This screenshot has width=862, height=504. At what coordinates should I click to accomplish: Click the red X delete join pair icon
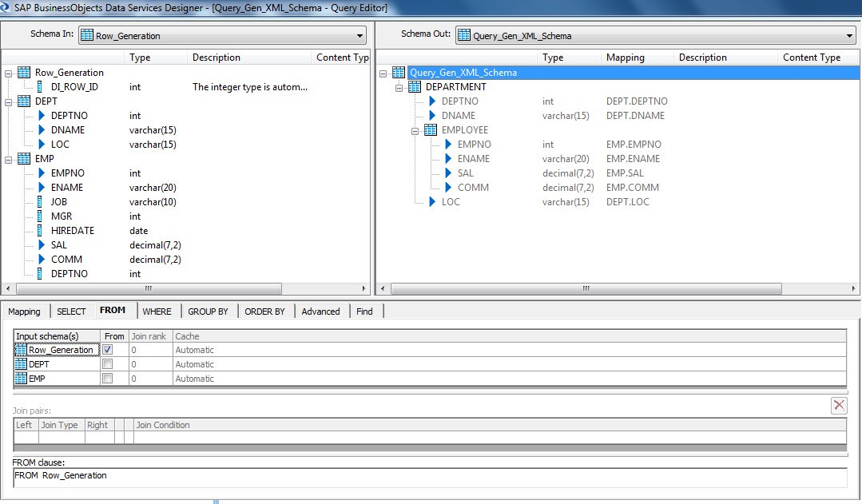tap(839, 406)
